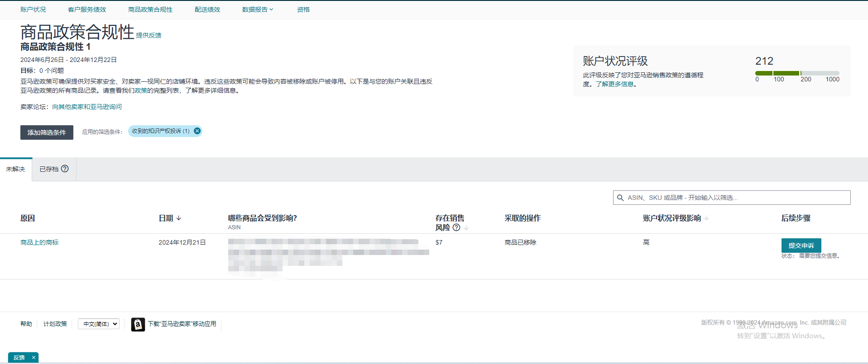Open the Amazon Seller app icon

coord(138,324)
